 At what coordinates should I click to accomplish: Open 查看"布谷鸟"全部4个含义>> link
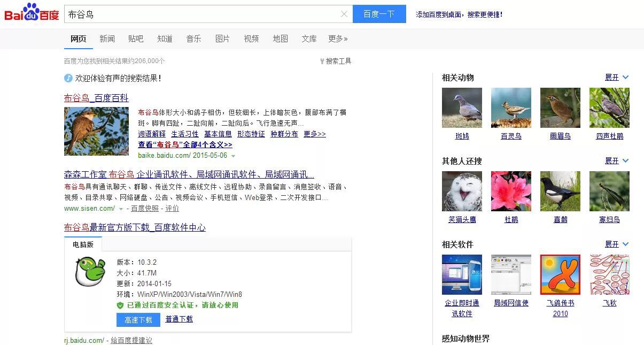185,144
